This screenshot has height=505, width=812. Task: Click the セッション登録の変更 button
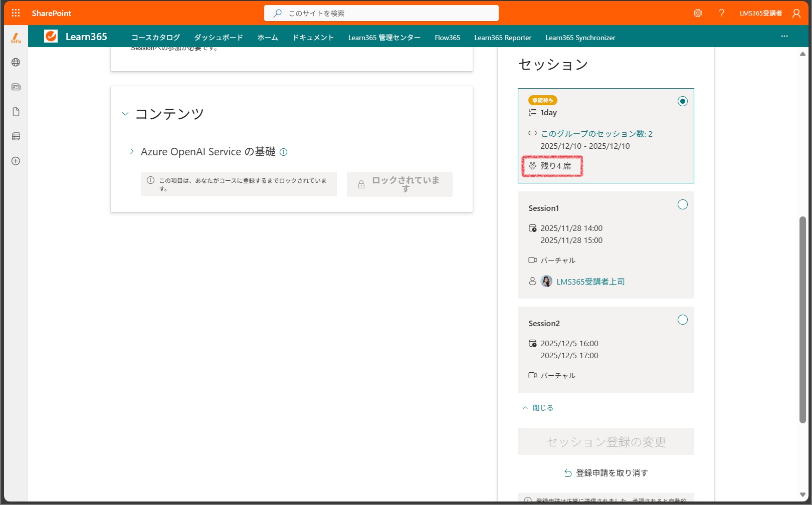(606, 441)
